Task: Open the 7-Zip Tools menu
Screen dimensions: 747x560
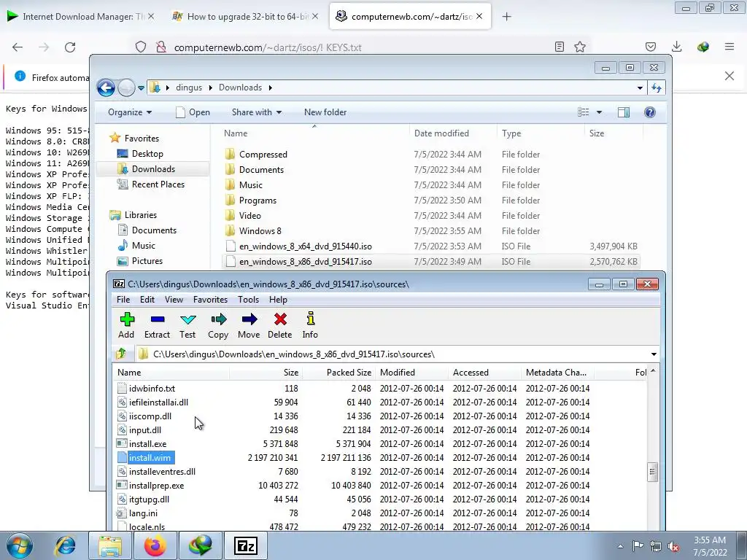Action: point(248,300)
